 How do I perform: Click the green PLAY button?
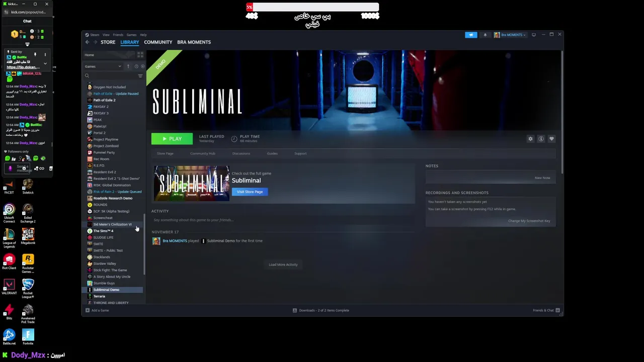coord(172,139)
